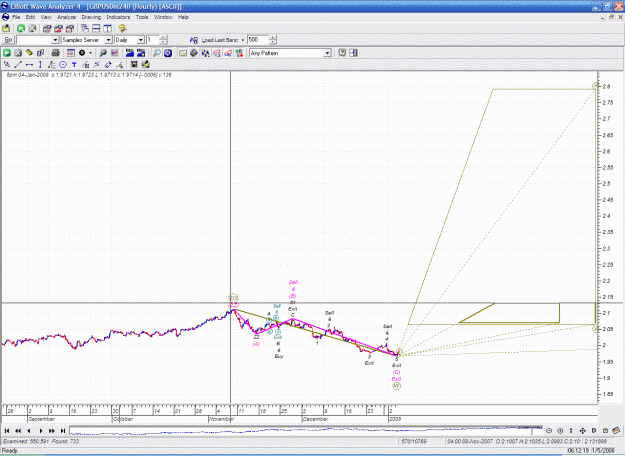Click the Load Last Bars 500 input field
The image size is (625, 456).
pos(258,40)
